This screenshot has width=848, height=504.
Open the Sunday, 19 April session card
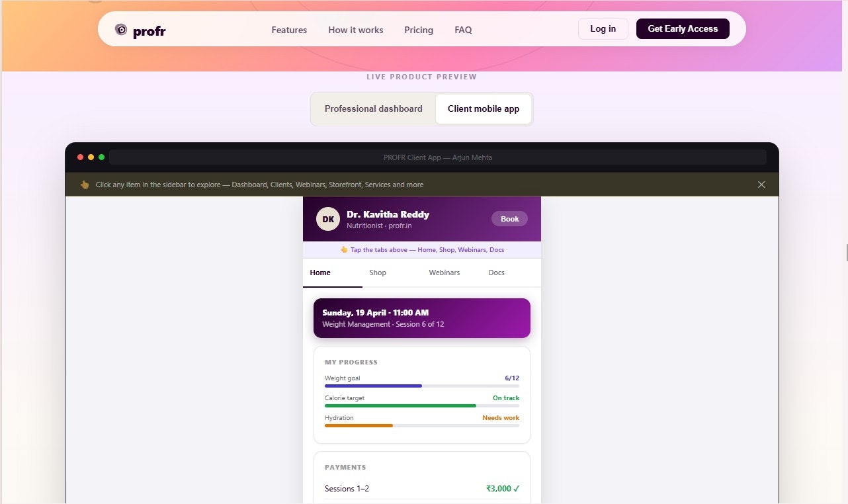(422, 318)
